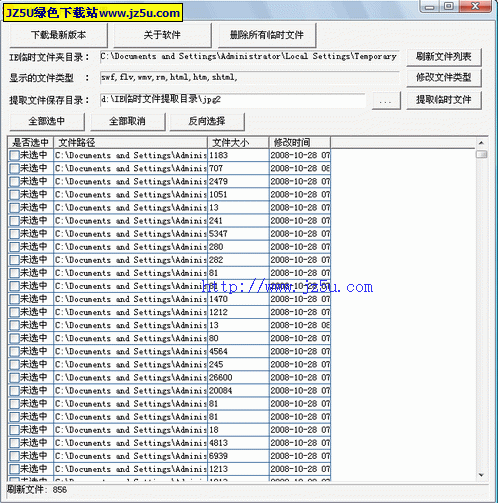This screenshot has width=498, height=503.
Task: Click the file size cell 6939
Action: (x=238, y=456)
